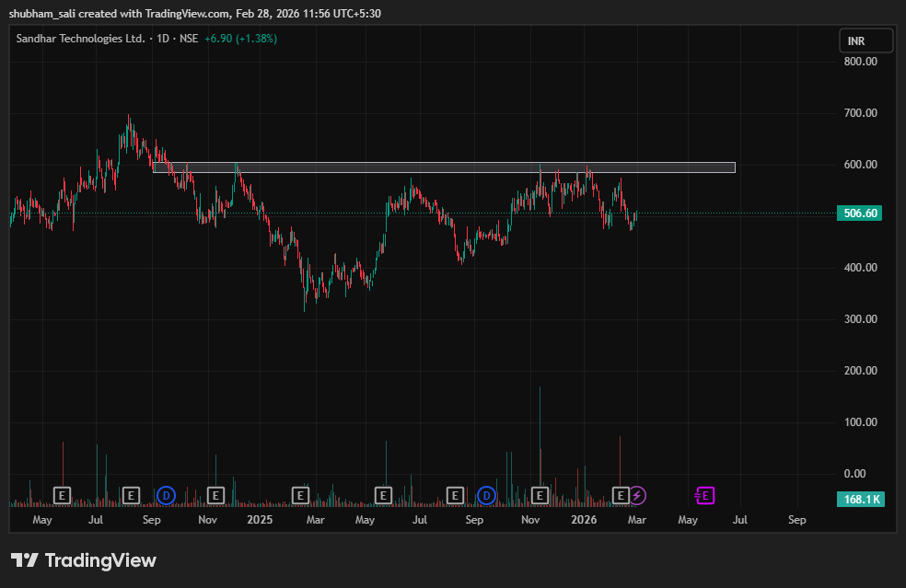Click the earnings E marker between 2025 and Mar

(x=300, y=496)
